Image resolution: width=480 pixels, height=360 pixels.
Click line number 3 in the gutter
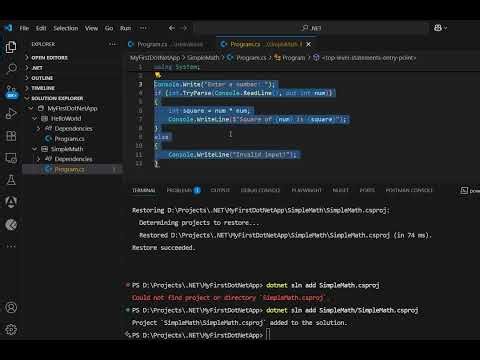[x=140, y=84]
